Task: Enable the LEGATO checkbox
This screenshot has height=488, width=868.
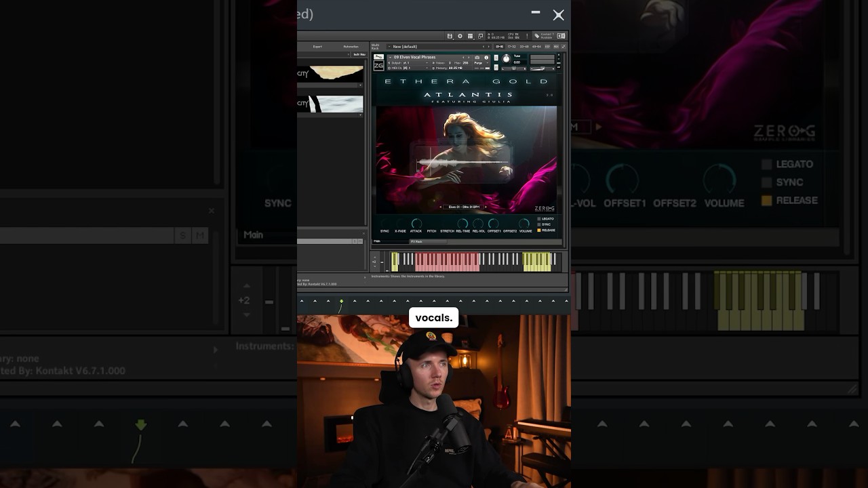Action: (x=539, y=219)
